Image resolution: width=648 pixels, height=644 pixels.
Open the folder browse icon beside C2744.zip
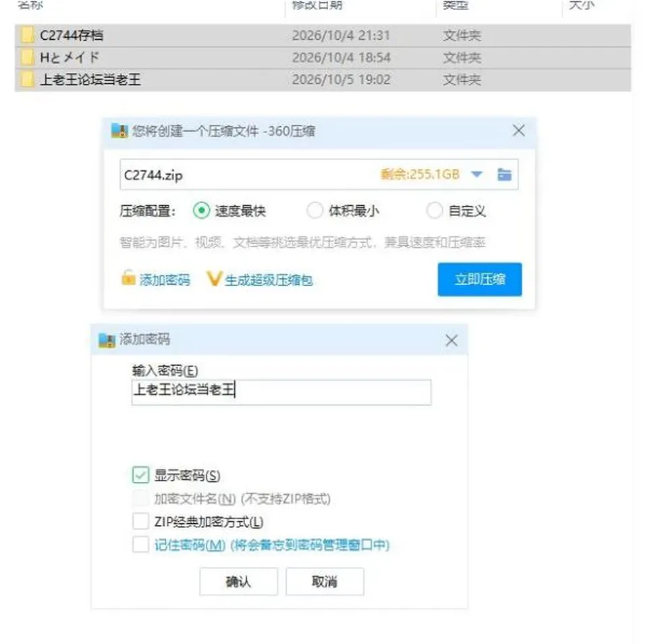click(504, 174)
